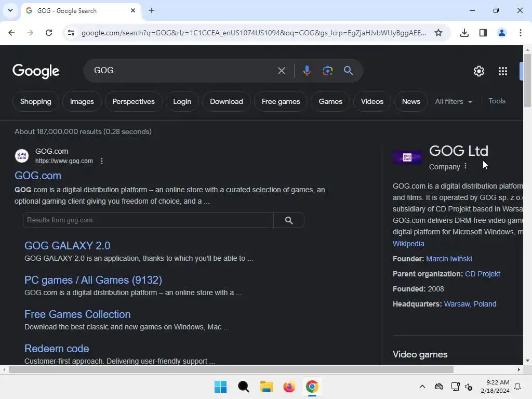This screenshot has width=532, height=399.
Task: Reload the Google search page
Action: [x=49, y=33]
